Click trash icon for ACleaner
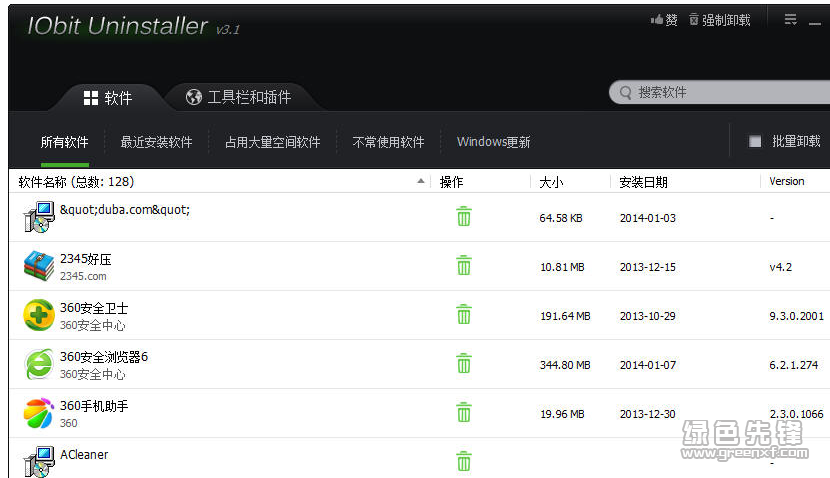 pyautogui.click(x=464, y=462)
